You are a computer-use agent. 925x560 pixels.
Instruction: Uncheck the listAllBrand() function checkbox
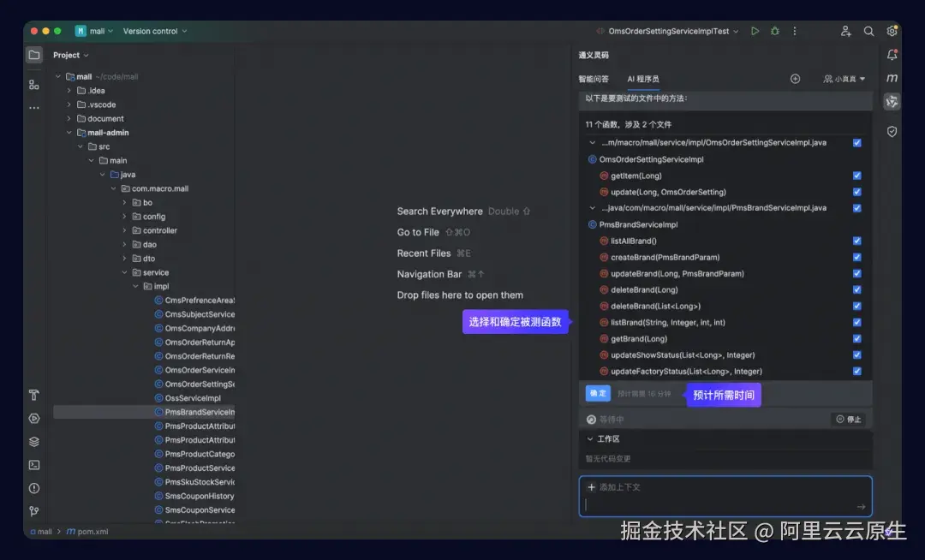point(856,241)
